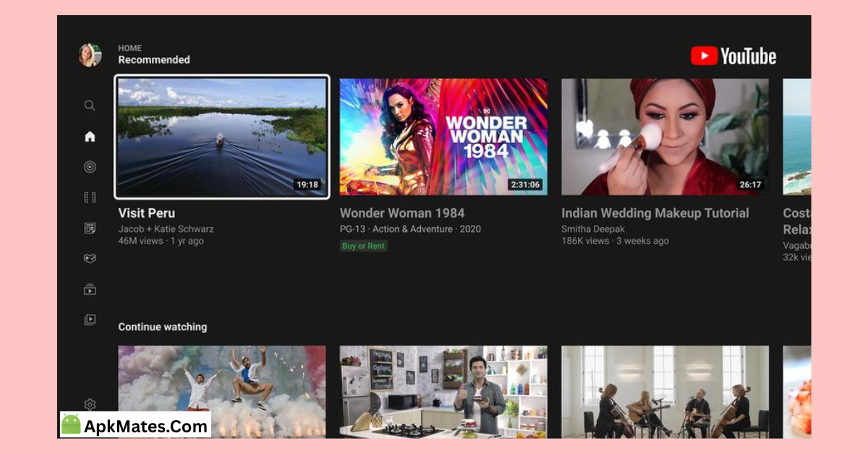Select the Gaming controller icon
This screenshot has width=868, height=454.
pos(90,258)
